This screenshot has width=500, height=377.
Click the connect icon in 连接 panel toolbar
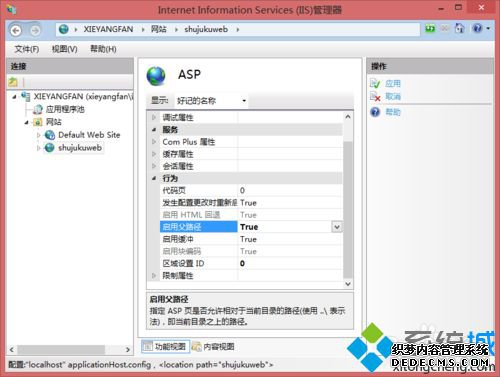click(x=13, y=82)
